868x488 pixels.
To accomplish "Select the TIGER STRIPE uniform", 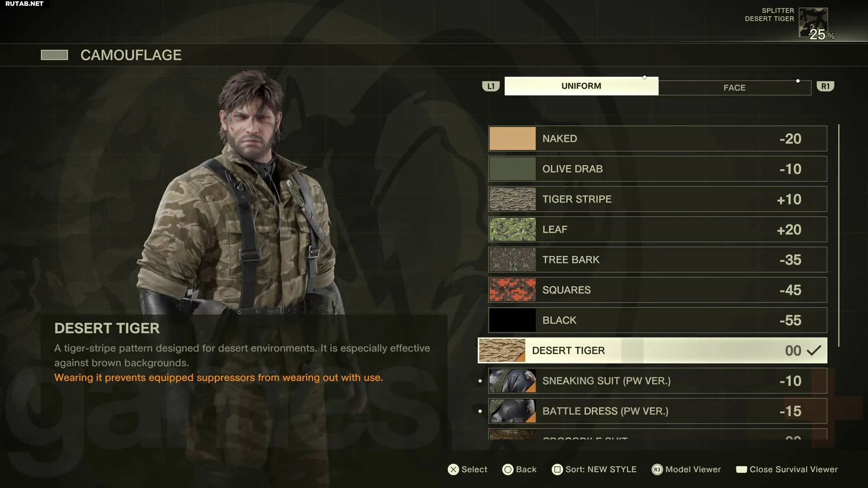I will [658, 199].
